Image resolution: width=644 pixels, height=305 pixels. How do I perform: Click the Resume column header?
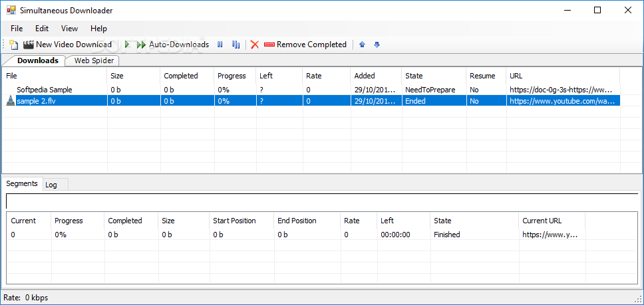(486, 76)
